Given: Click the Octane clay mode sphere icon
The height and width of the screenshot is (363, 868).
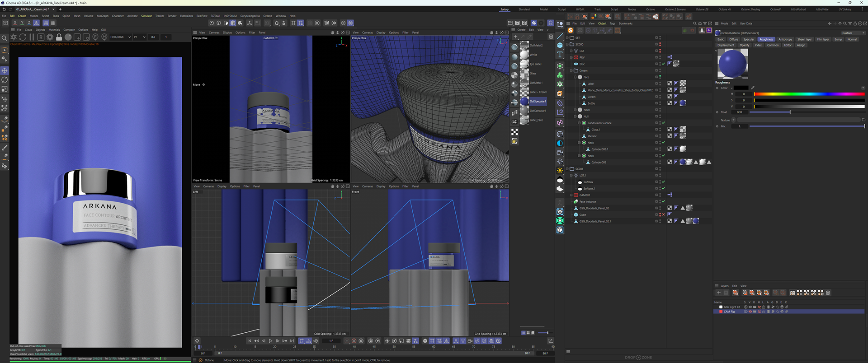Looking at the screenshot, I should [x=68, y=37].
